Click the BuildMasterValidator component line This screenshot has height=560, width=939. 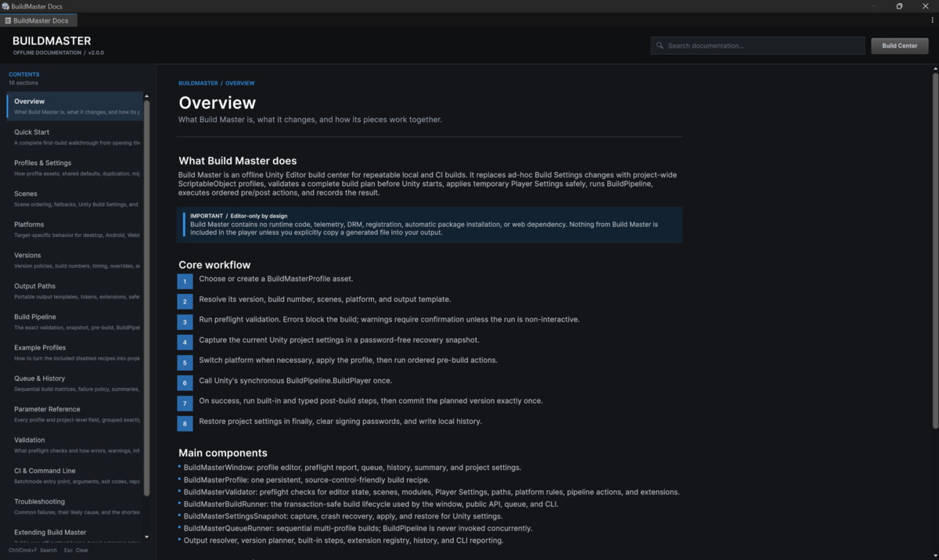431,492
